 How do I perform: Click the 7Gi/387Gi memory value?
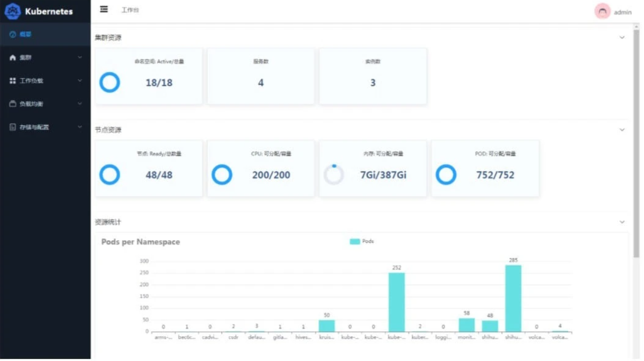[383, 175]
